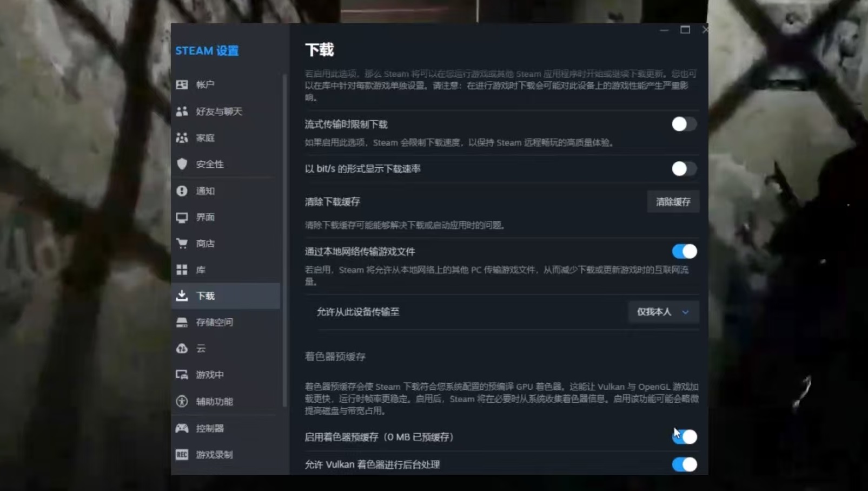Image resolution: width=868 pixels, height=491 pixels.
Task: Disable 通过本地网络传输游戏文件 toggle
Action: [x=684, y=251]
